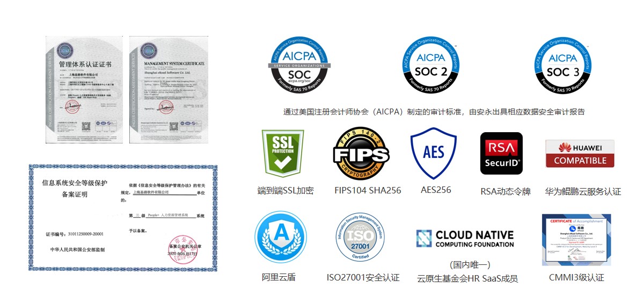
Task: Click the FIPS104 SHA256 caption
Action: tap(368, 190)
